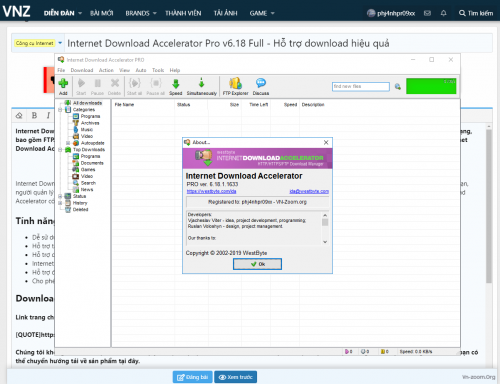This screenshot has height=384, width=500.
Task: Open the Action menu
Action: [x=106, y=70]
